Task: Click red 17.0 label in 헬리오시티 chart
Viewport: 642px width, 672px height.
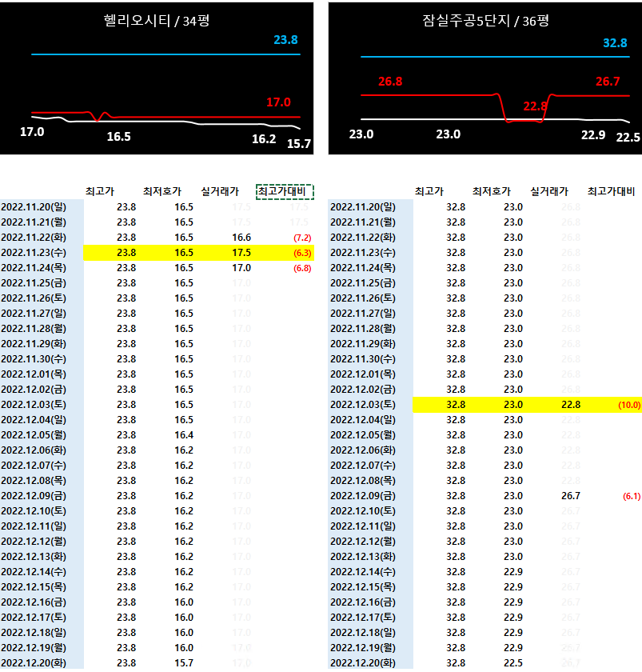Action: pyautogui.click(x=278, y=102)
